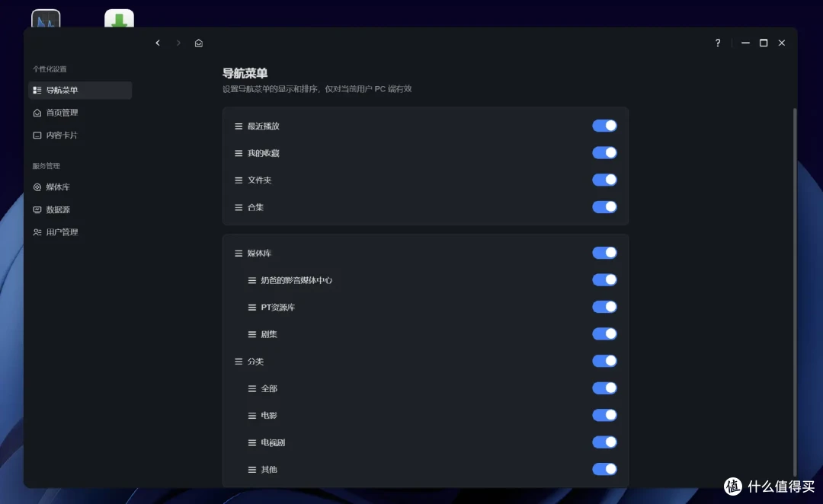Click the 最近播放 row label
823x504 pixels.
(264, 126)
